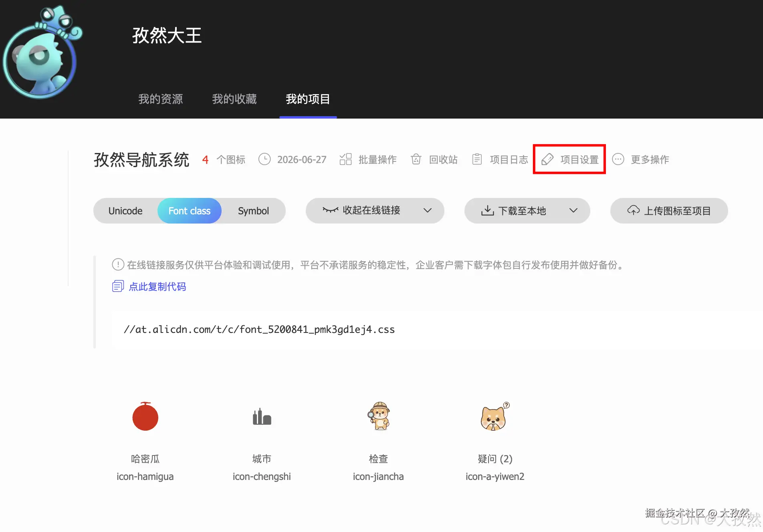
Task: Click the icon-chengshi class name
Action: (x=262, y=477)
